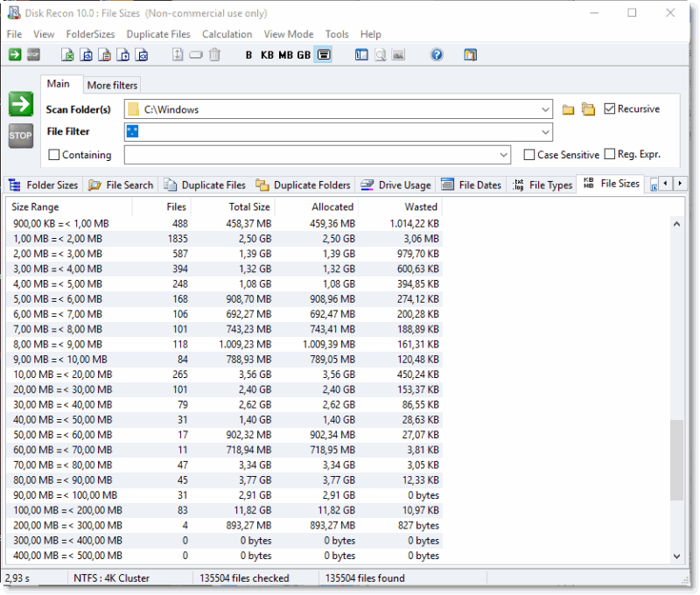Viewport: 700px width, 595px height.
Task: Click scrollbar down arrow in results list
Action: tap(676, 556)
